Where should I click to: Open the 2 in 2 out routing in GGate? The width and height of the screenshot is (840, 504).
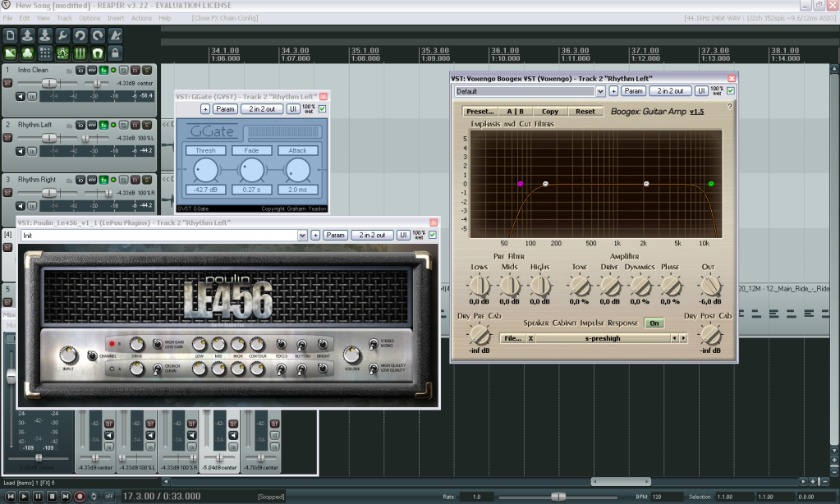click(262, 108)
